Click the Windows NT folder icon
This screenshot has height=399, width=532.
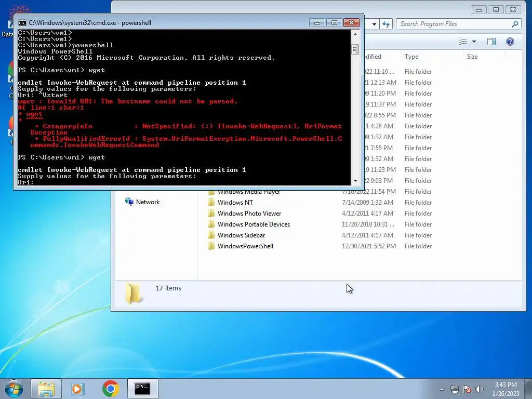pos(211,203)
